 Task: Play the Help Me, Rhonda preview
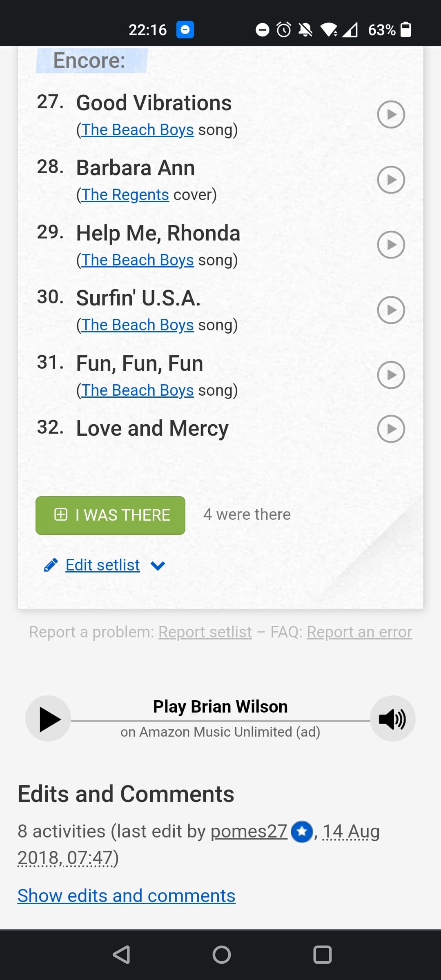391,245
